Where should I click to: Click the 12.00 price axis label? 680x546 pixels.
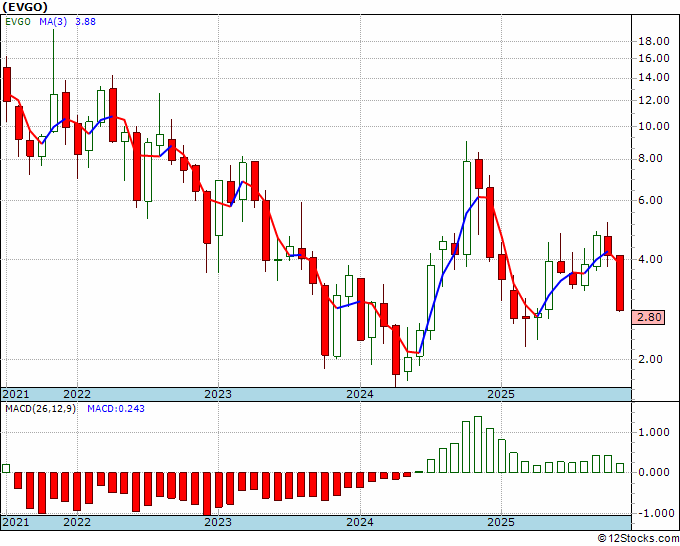pos(654,100)
